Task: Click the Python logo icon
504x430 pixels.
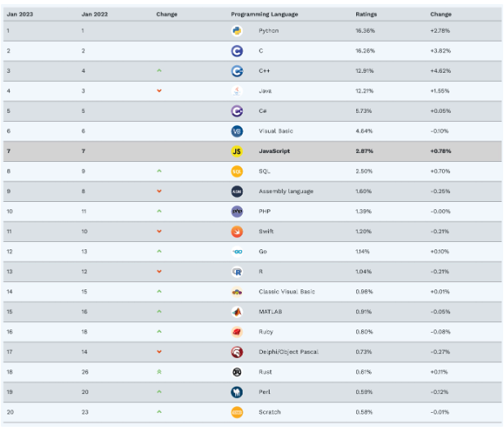Action: pos(237,30)
